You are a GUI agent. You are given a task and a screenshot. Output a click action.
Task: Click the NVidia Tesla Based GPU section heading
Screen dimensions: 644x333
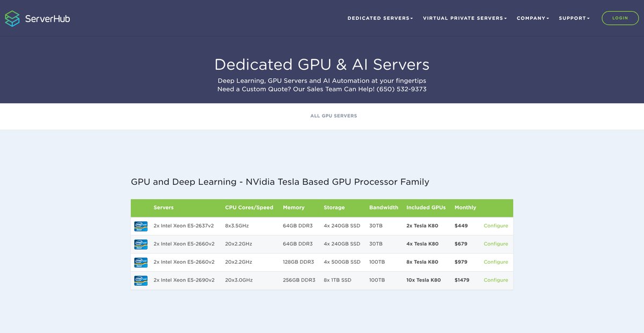point(280,182)
